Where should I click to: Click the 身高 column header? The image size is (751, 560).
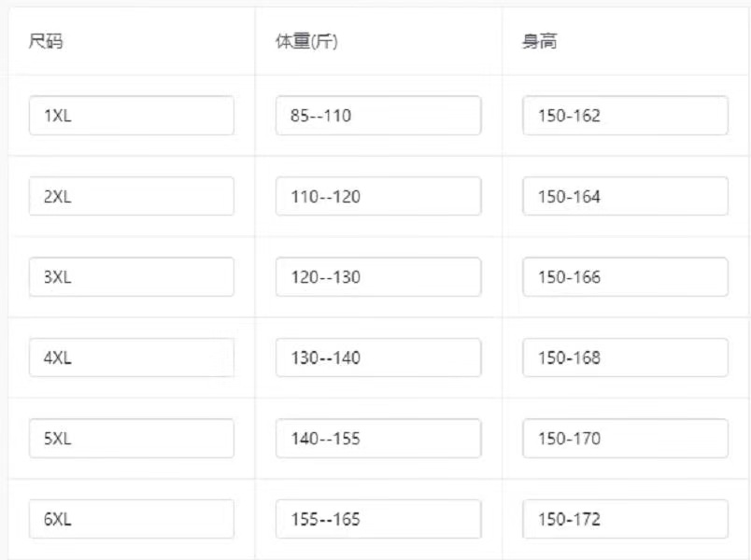(539, 43)
